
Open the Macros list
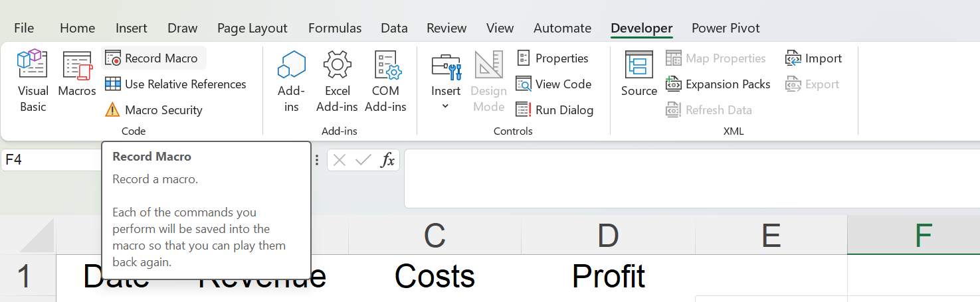click(77, 74)
